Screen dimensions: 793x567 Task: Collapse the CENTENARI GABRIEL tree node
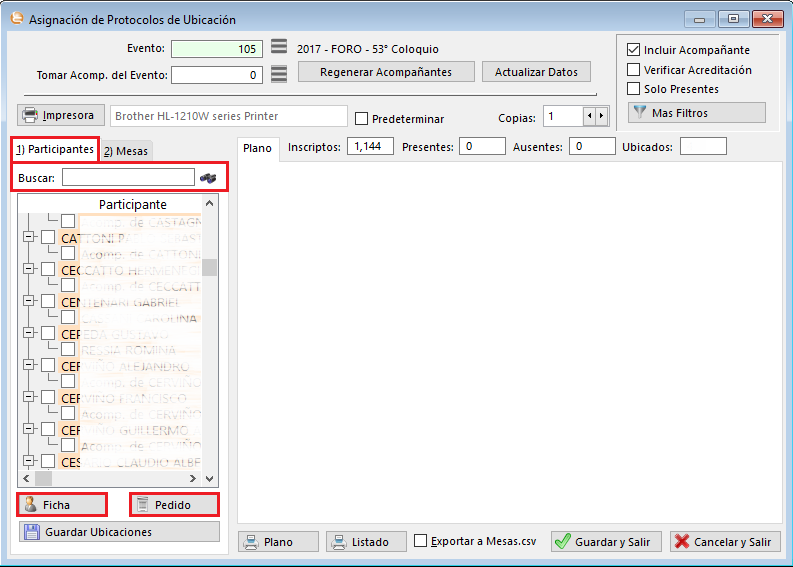coord(28,301)
